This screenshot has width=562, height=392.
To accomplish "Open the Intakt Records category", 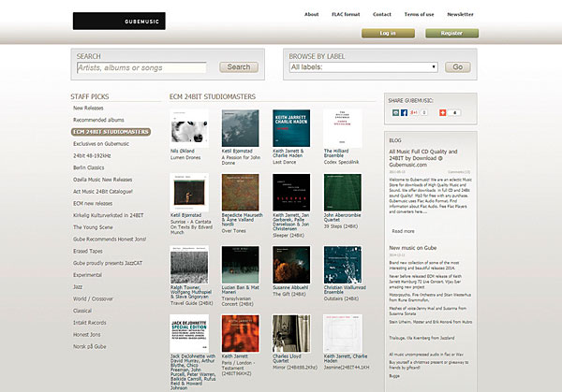I will tap(90, 323).
